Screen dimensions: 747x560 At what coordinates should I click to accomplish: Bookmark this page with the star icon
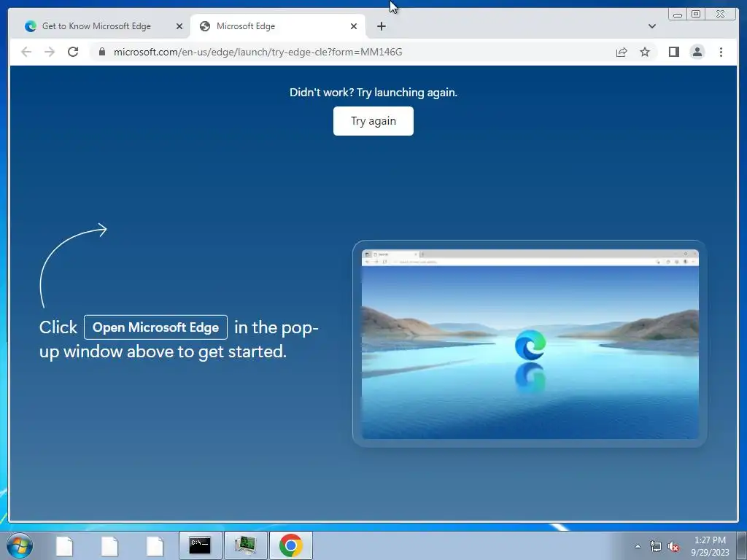pos(645,52)
